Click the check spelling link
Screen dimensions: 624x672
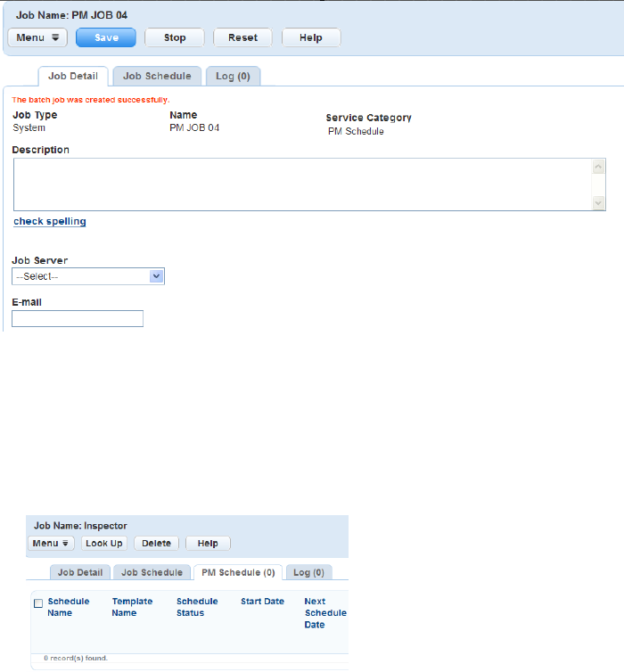coord(50,221)
